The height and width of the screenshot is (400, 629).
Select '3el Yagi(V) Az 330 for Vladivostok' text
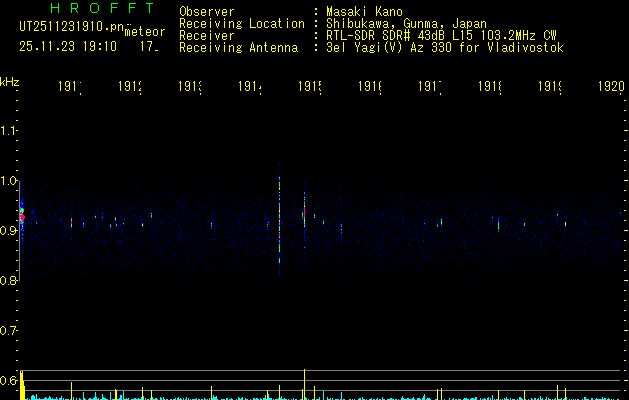pos(445,48)
